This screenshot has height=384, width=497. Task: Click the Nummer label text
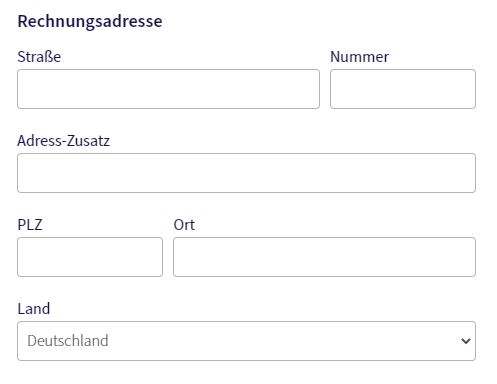pyautogui.click(x=359, y=57)
